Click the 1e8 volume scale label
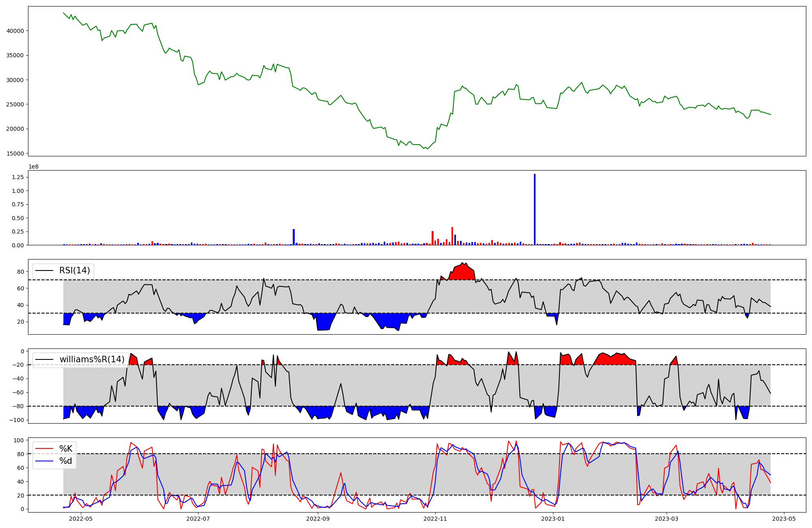The image size is (812, 528). (x=33, y=167)
